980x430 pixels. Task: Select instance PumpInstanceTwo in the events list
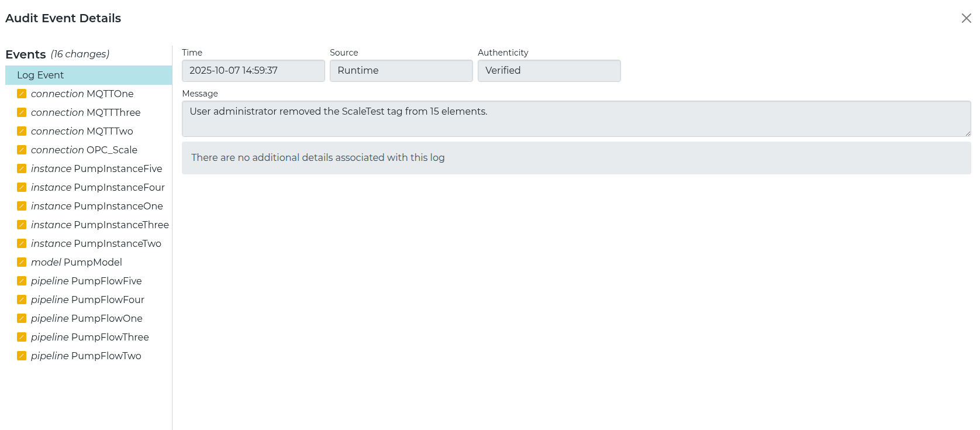(88, 243)
